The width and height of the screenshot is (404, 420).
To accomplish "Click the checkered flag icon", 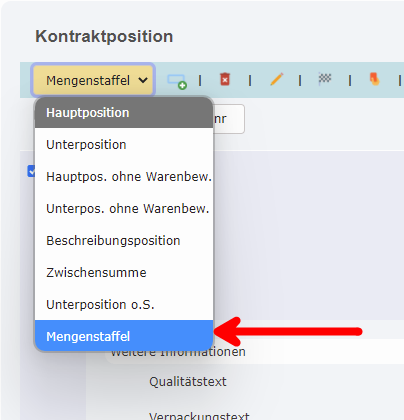I will pos(325,79).
